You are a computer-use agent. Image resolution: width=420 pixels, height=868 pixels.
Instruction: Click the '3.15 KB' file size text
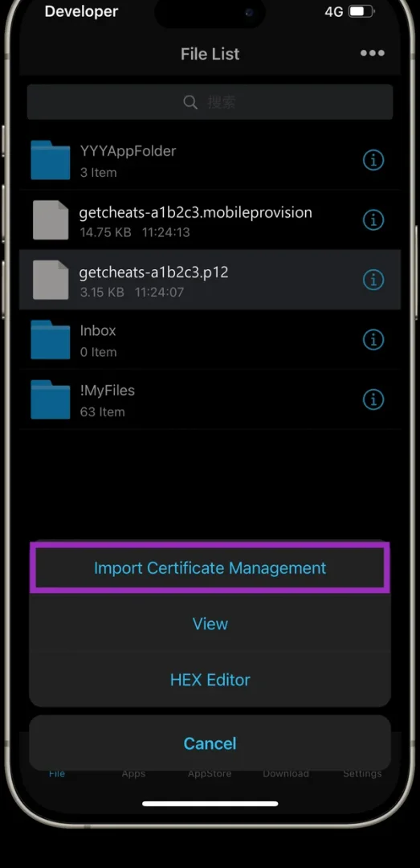[102, 293]
